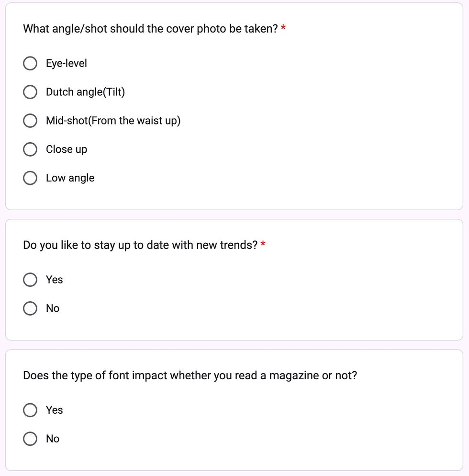
Task: Click the "Close up" option label
Action: pyautogui.click(x=67, y=149)
